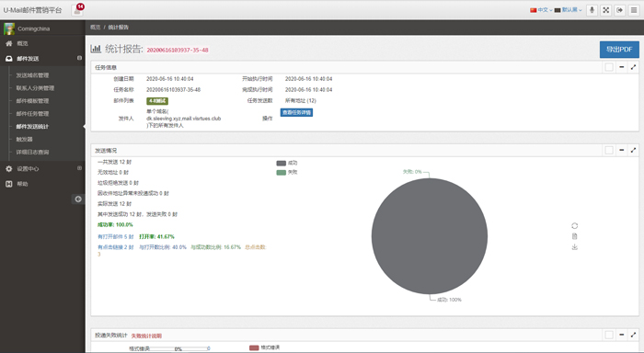Minimize the 任务信息 panel with minus button
This screenshot has height=353, width=644.
coord(621,67)
